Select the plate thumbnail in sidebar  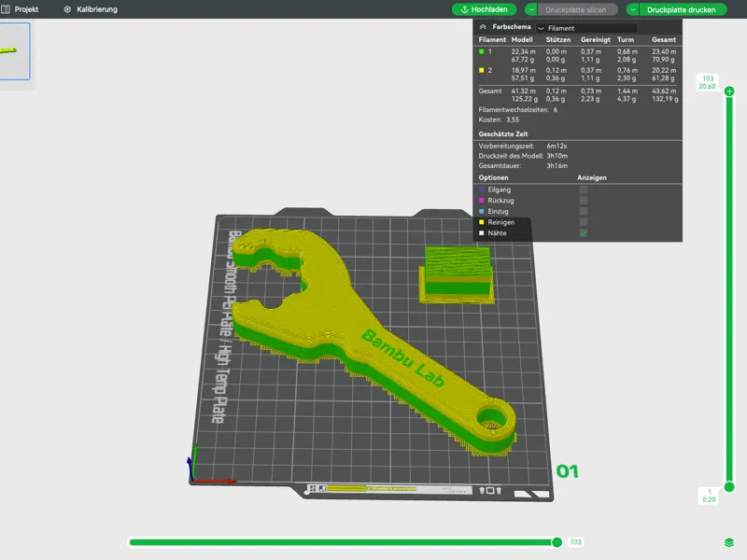tap(14, 51)
